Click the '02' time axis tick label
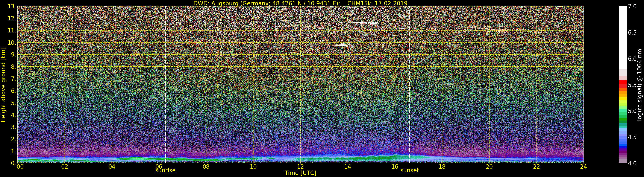Screen dimensions: 644x177 point(65,167)
